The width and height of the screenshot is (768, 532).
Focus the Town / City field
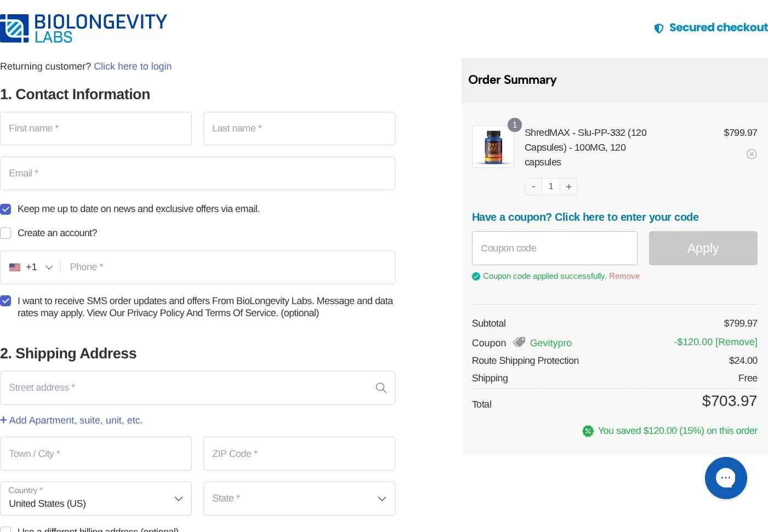pos(96,454)
